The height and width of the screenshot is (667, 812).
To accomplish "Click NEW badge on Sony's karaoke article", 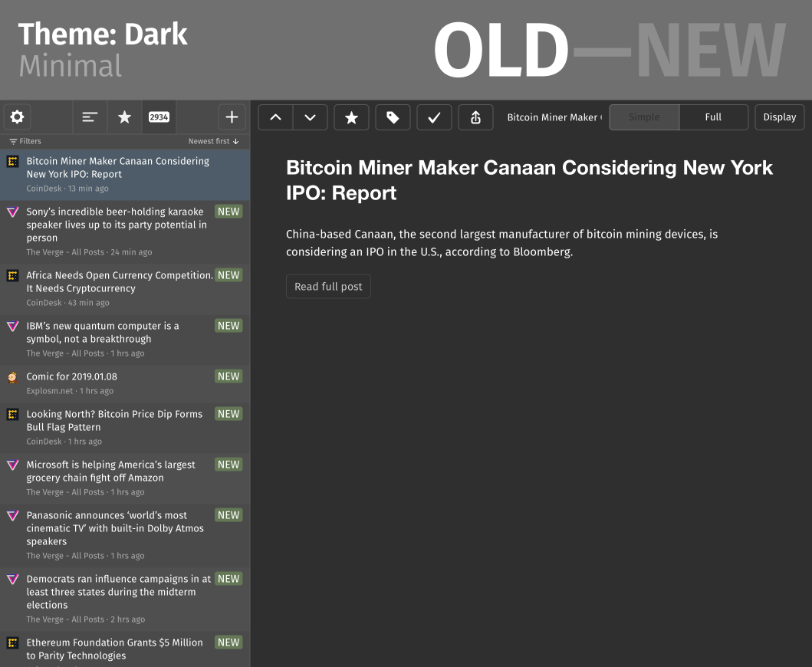I will 228,212.
